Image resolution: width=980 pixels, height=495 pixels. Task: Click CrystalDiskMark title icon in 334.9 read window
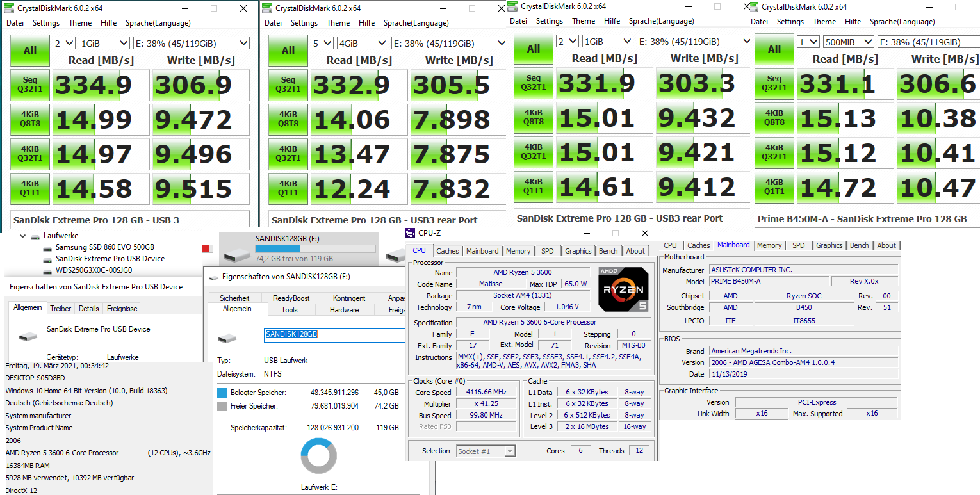tap(10, 8)
